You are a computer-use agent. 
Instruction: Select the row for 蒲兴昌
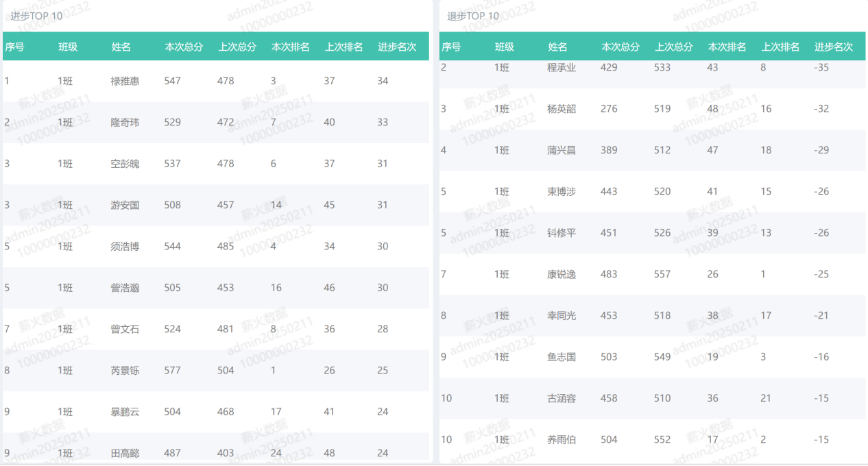point(562,150)
